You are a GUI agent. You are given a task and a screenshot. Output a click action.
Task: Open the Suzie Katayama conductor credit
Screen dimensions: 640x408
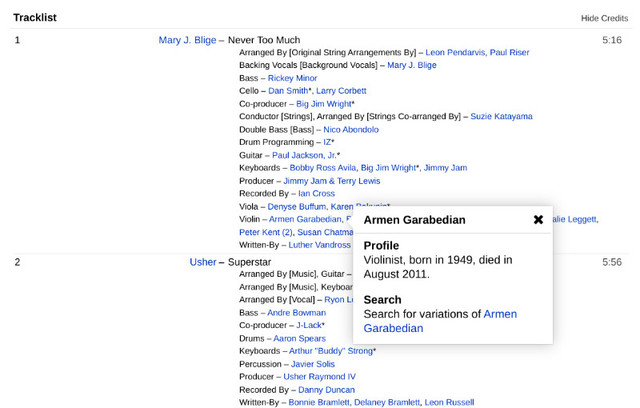tap(501, 116)
